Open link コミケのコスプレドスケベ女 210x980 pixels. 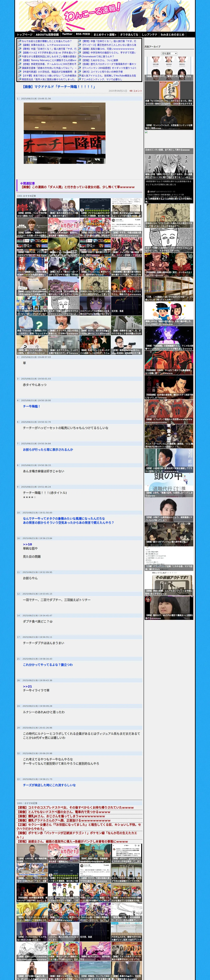(x=75, y=807)
